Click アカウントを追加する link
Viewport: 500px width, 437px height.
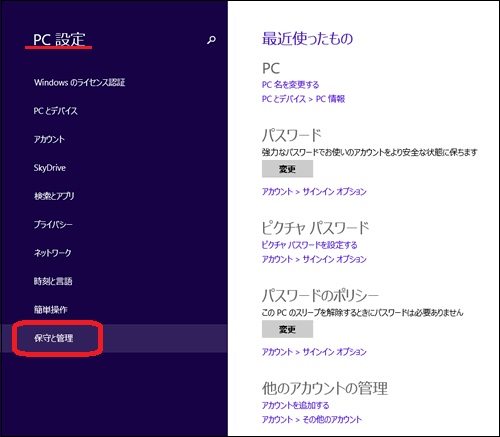[x=296, y=405]
